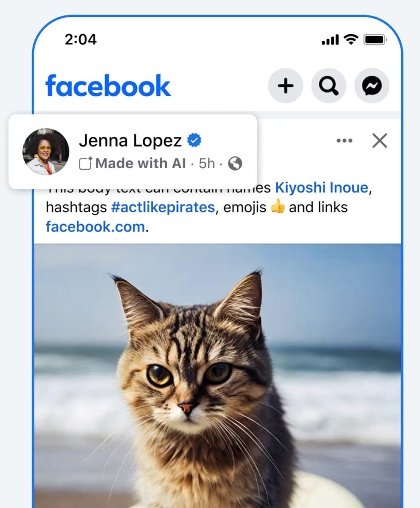
Task: Open the cat photo
Action: click(217, 376)
